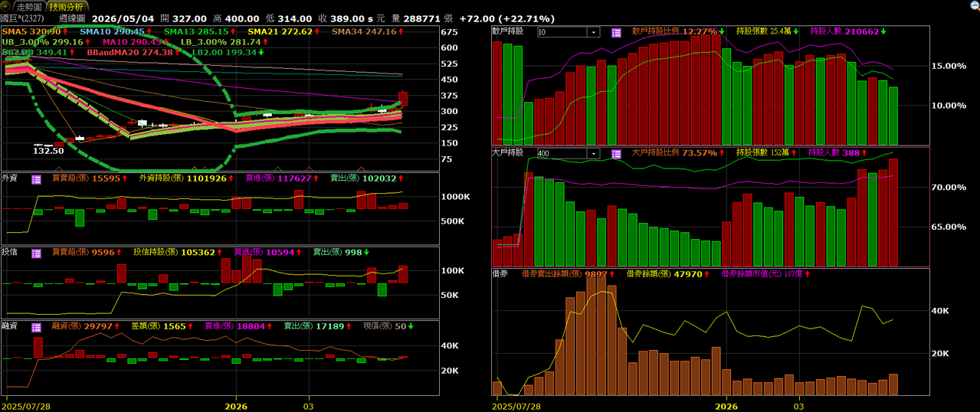Open the 散戶持股 panel settings list icon
The height and width of the screenshot is (412, 980).
tap(616, 32)
